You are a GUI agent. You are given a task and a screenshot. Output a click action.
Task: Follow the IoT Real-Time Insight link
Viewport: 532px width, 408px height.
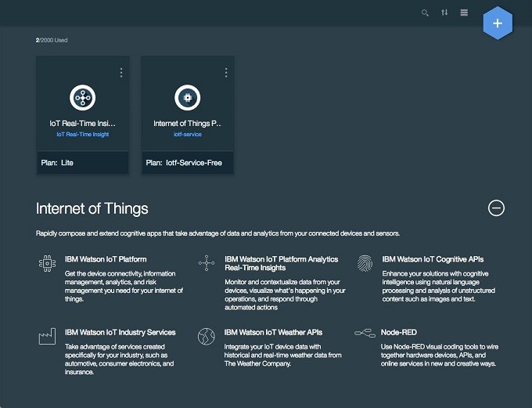(x=82, y=134)
